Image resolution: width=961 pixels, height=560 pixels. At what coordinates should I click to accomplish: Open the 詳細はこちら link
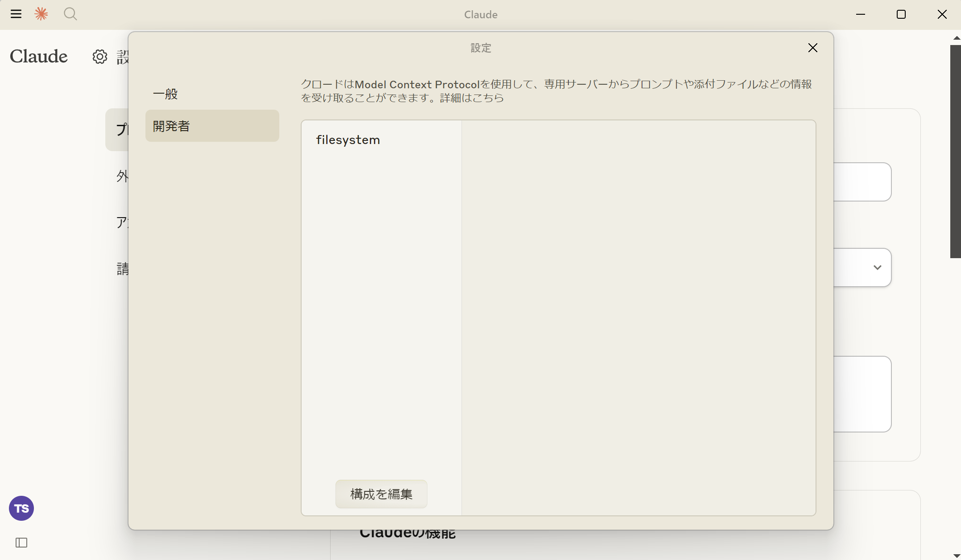(472, 98)
